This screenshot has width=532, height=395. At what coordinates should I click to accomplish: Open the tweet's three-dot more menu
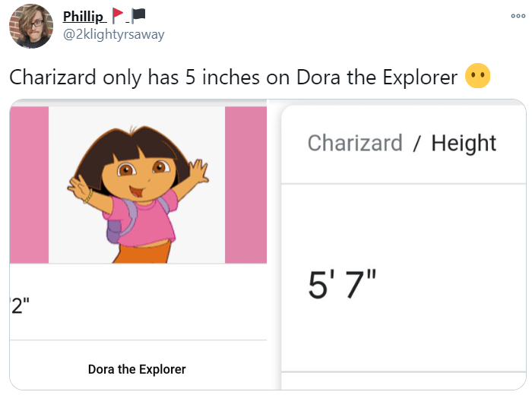pos(518,17)
